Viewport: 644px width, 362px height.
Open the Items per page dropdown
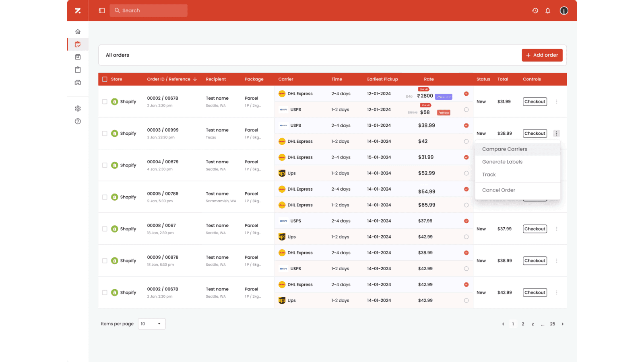[x=151, y=323]
